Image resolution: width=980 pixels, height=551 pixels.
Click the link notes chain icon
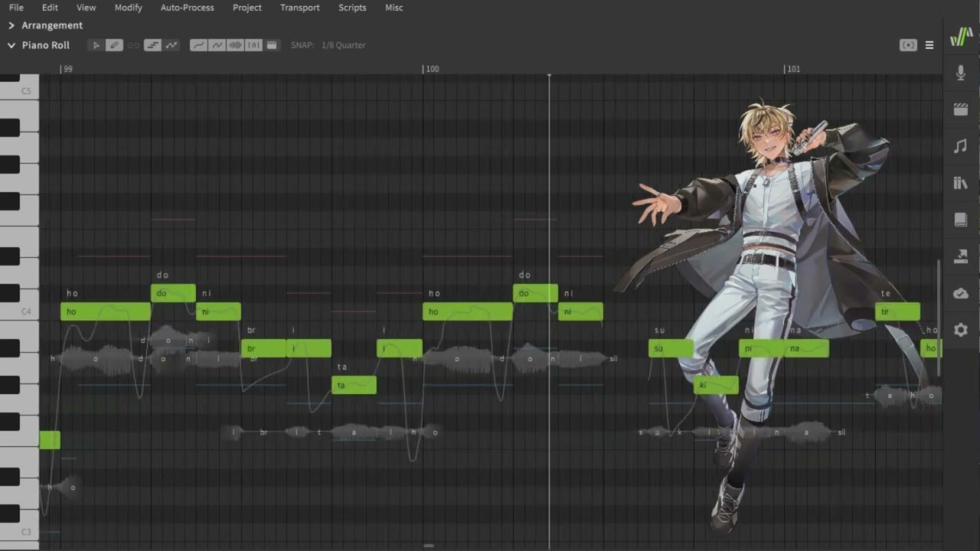[133, 45]
